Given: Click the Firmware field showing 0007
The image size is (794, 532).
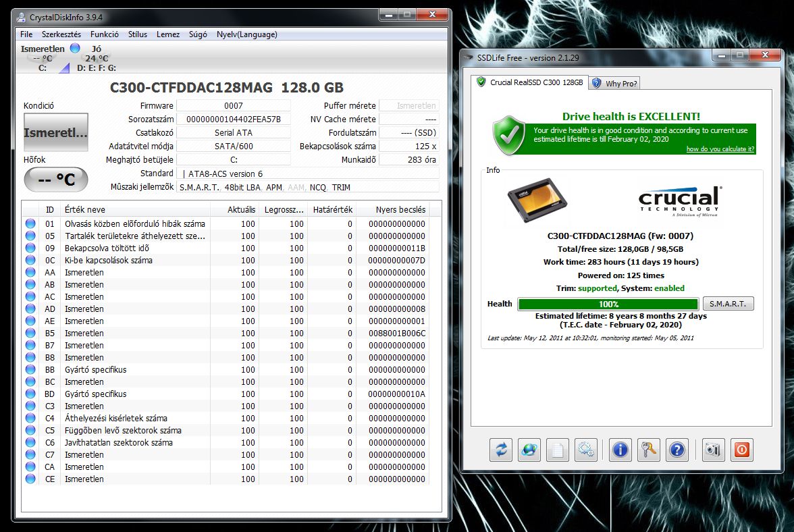Looking at the screenshot, I should pos(234,105).
